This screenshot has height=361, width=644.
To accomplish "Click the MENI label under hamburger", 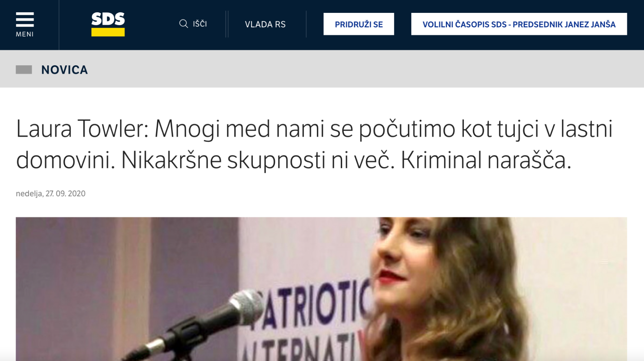I will coord(25,34).
